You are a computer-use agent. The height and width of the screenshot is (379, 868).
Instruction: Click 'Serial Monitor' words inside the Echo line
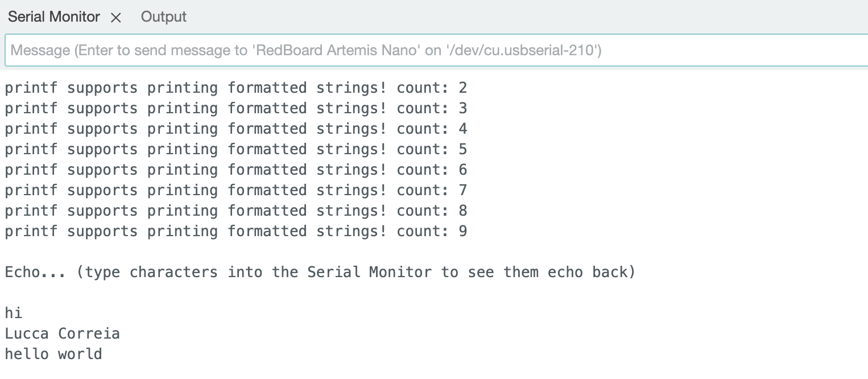(x=370, y=273)
